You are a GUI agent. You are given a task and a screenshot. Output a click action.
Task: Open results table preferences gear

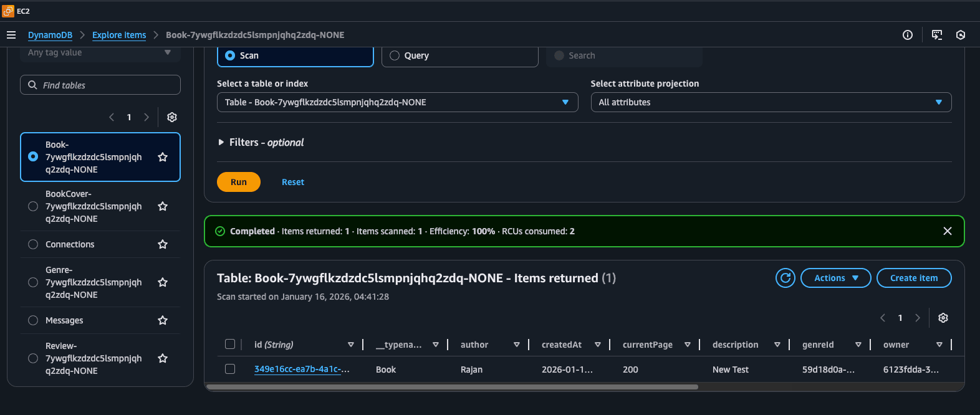[943, 318]
